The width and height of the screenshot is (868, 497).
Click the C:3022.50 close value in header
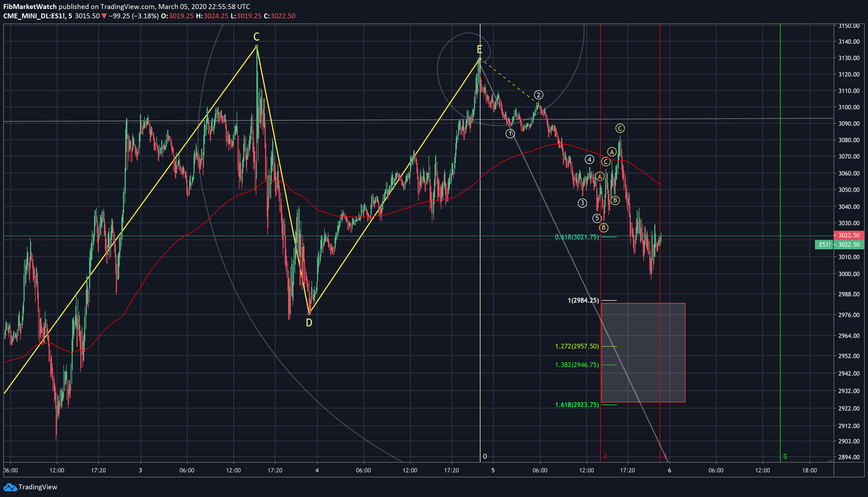point(279,16)
